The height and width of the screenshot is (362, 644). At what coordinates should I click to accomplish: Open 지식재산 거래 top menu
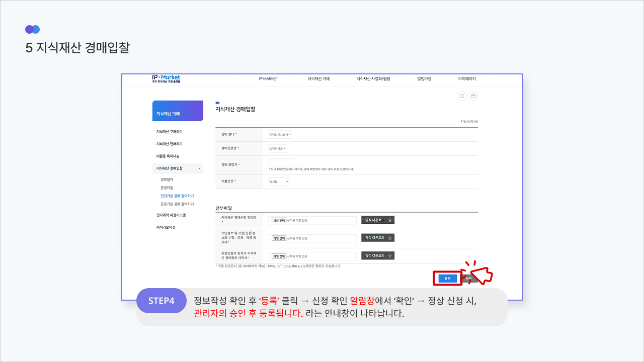pyautogui.click(x=318, y=79)
